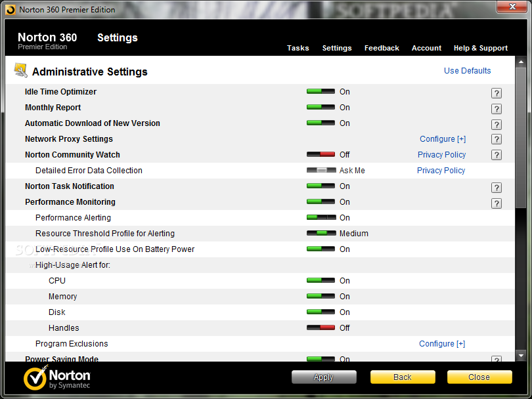Open the Account menu item
The height and width of the screenshot is (399, 532).
pos(426,48)
